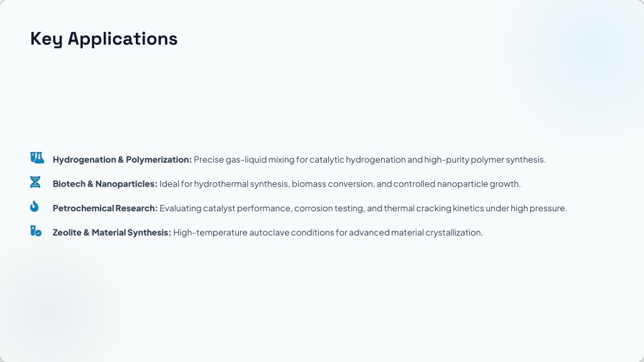Click the 'Biotech & Nanoparticles:' bold label
The width and height of the screenshot is (644, 362).
105,184
